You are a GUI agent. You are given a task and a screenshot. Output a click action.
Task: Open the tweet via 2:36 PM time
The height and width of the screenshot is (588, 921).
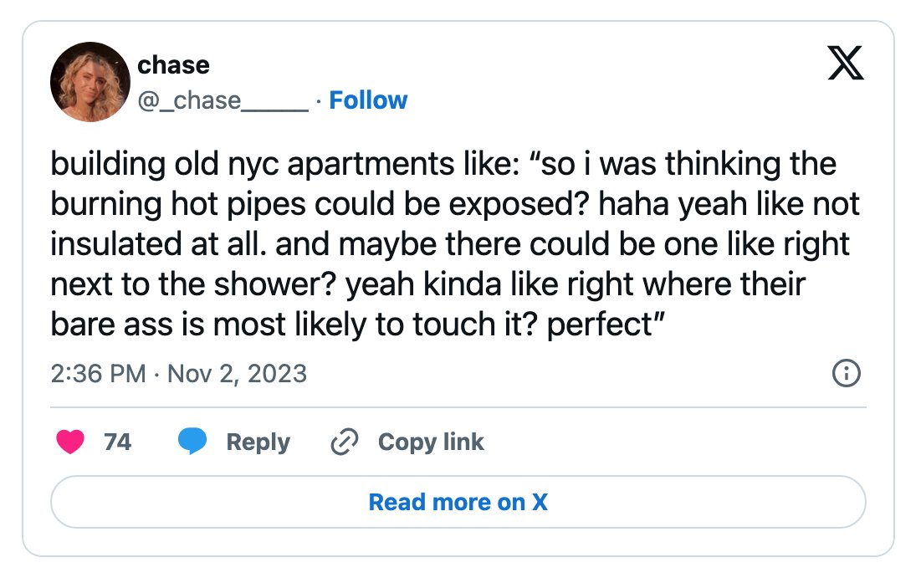click(98, 374)
